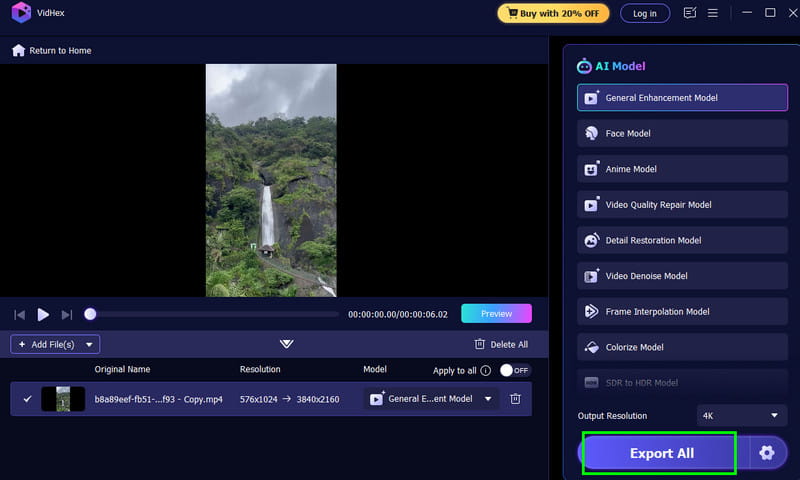Click the Colorize Model paint icon
This screenshot has width=800, height=480.
coord(591,347)
